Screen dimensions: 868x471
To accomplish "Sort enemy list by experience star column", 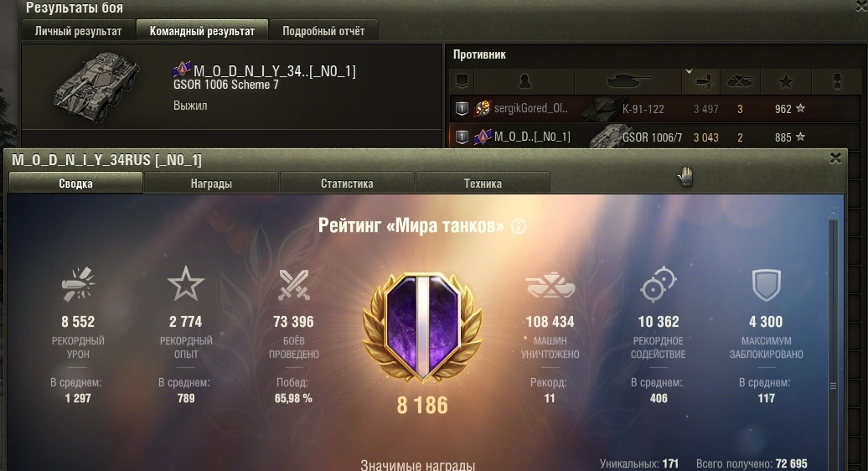I will point(786,82).
